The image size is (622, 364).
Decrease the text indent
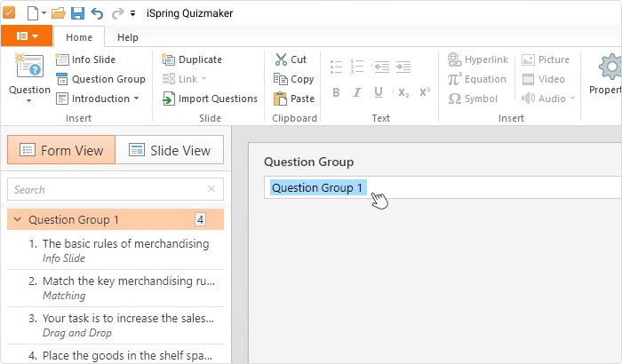pos(382,67)
